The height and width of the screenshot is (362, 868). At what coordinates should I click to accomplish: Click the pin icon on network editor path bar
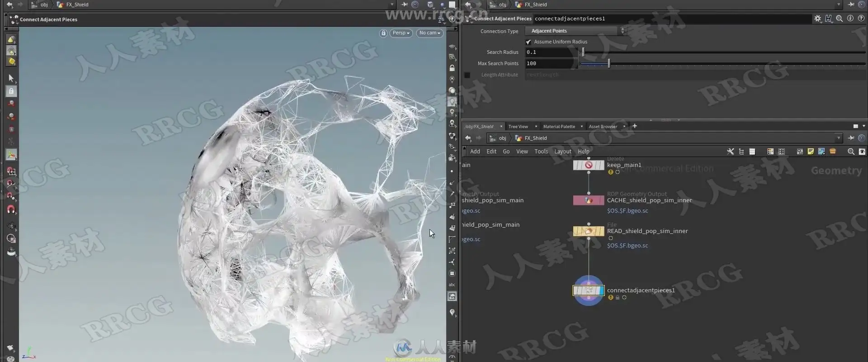pos(851,138)
